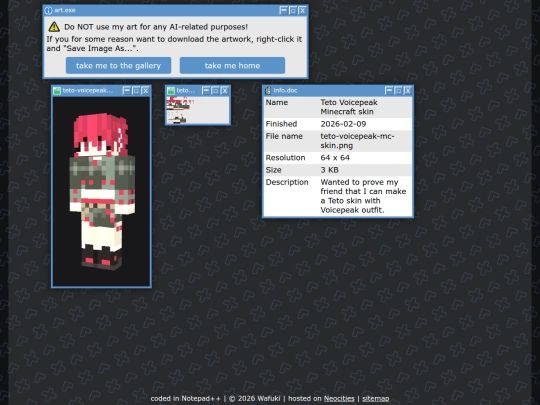Click the file name 'teto-voicepeak-mc-skin.png'
This screenshot has height=405, width=540.
pos(357,141)
